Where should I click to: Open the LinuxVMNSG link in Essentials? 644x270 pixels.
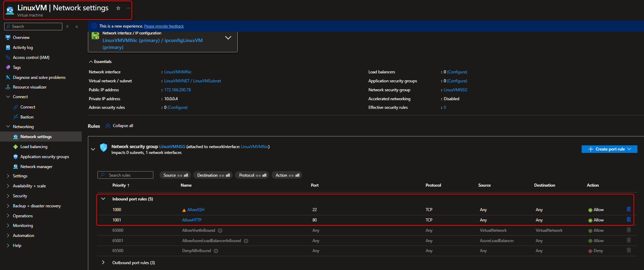tap(456, 90)
